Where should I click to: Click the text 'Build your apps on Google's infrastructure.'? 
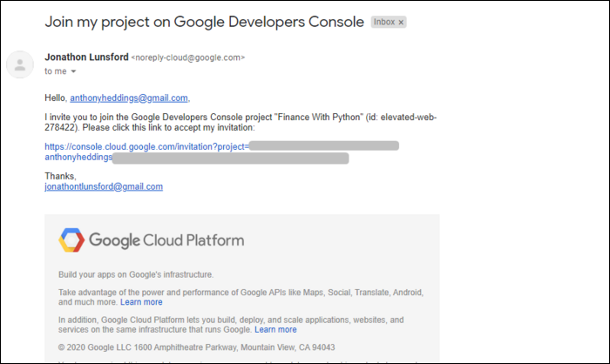(x=136, y=274)
